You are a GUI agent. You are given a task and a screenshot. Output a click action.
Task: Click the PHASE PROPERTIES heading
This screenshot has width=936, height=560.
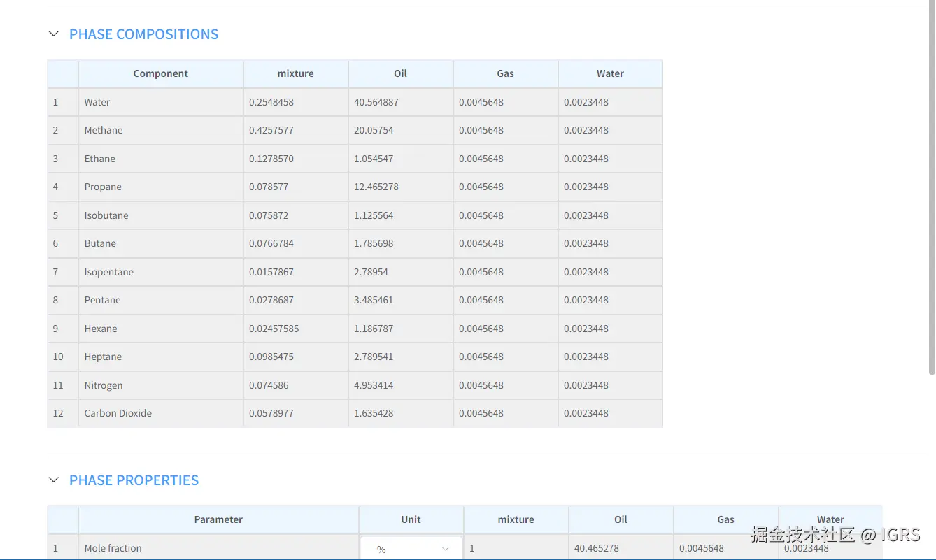pos(134,480)
